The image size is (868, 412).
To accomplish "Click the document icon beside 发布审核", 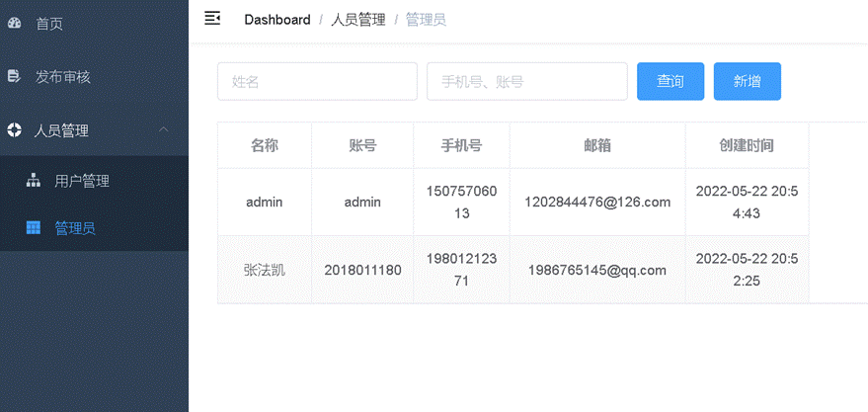I will (14, 76).
